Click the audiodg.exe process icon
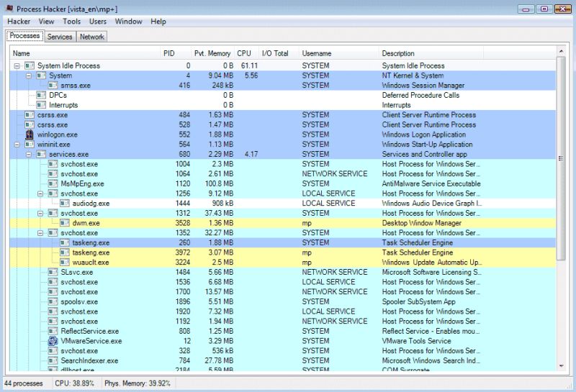The image size is (576, 392). pos(65,204)
